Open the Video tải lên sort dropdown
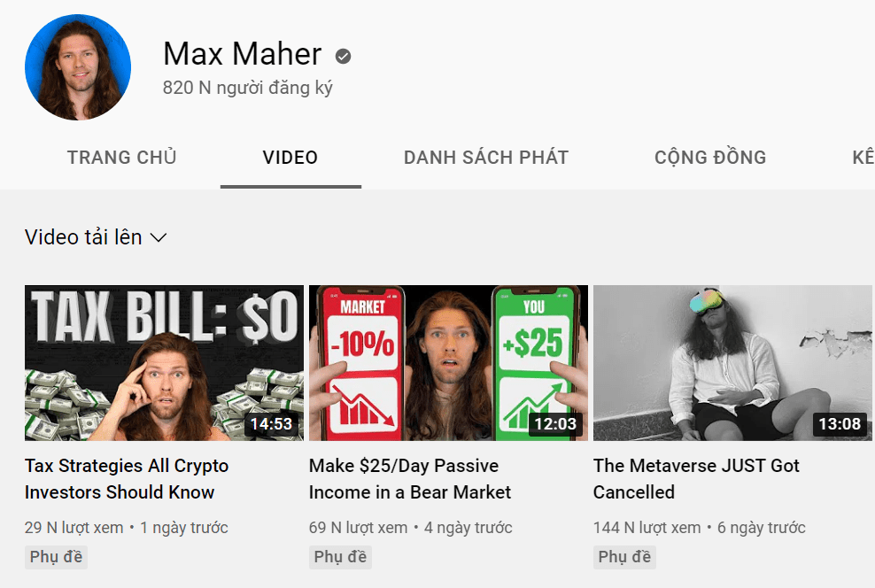This screenshot has height=588, width=875. click(x=96, y=237)
